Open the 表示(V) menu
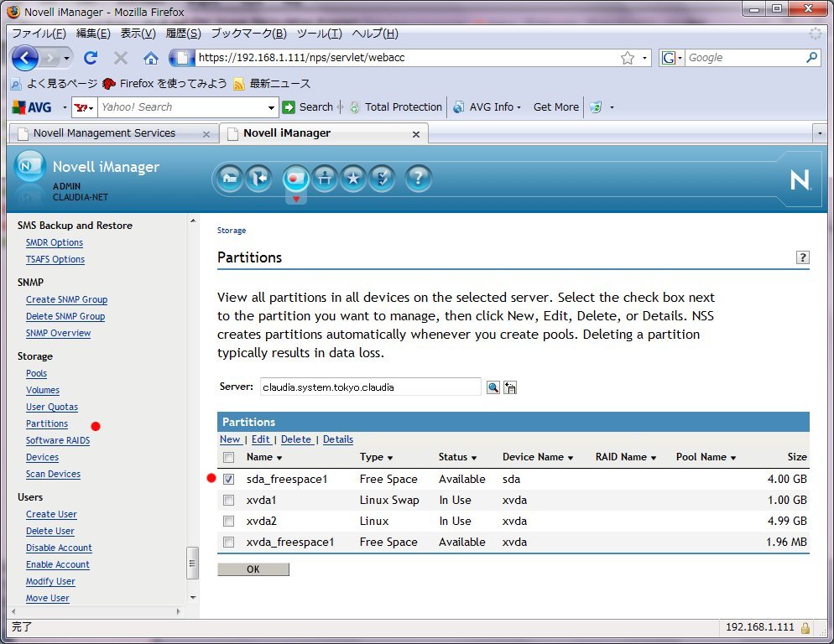834x644 pixels. tap(138, 34)
